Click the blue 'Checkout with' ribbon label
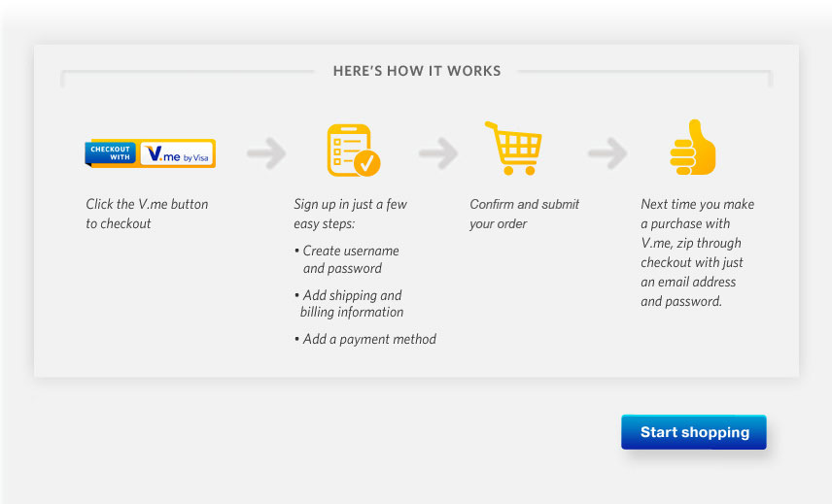Viewport: 832px width, 504px height. (111, 153)
